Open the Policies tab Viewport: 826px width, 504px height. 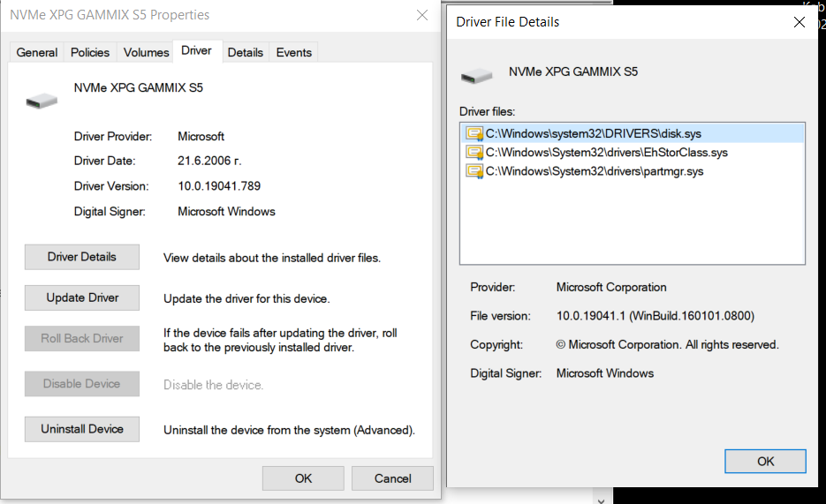pos(90,52)
